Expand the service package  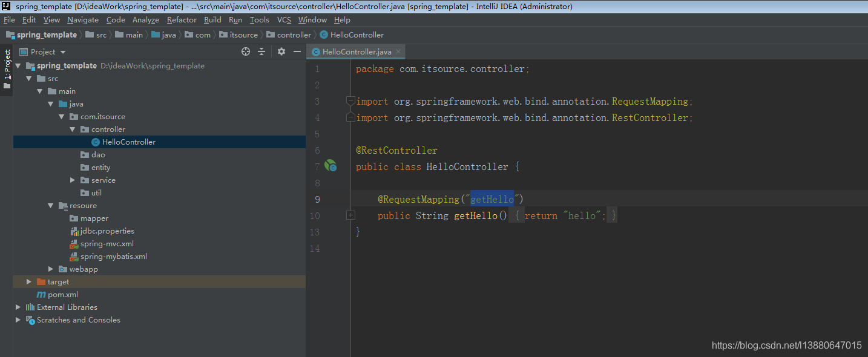(73, 180)
